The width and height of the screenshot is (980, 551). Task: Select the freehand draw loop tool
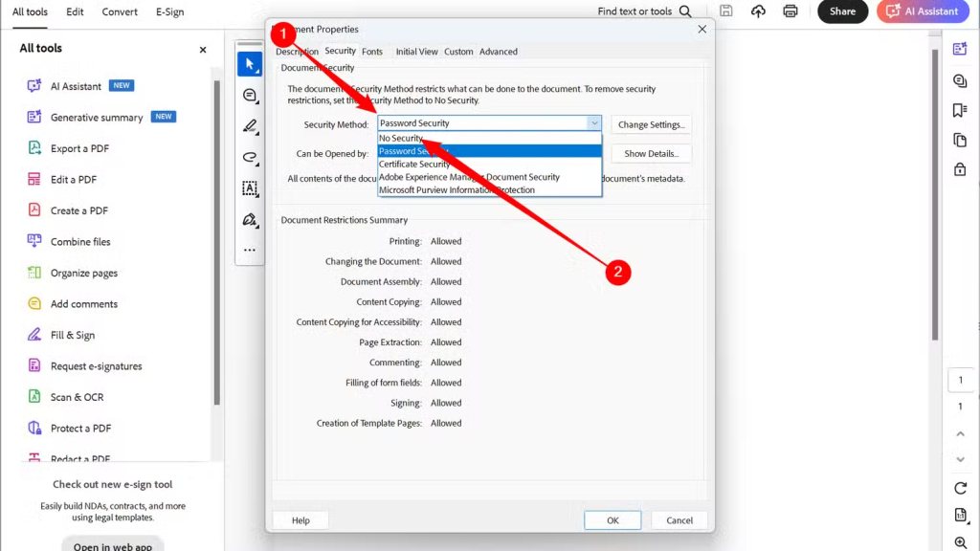(250, 157)
